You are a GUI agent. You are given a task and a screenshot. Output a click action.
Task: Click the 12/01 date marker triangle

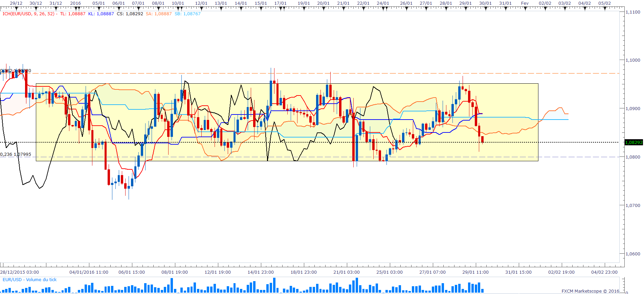tap(201, 8)
